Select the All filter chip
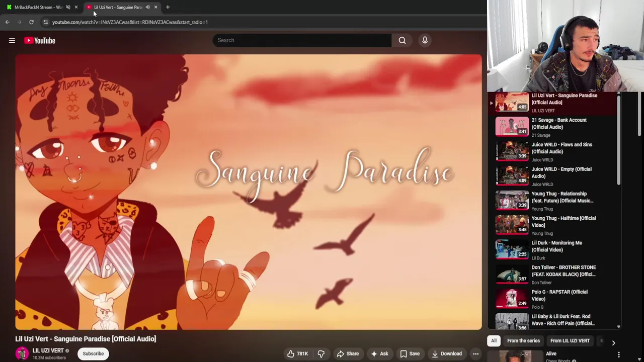The width and height of the screenshot is (644, 362). pos(494,341)
